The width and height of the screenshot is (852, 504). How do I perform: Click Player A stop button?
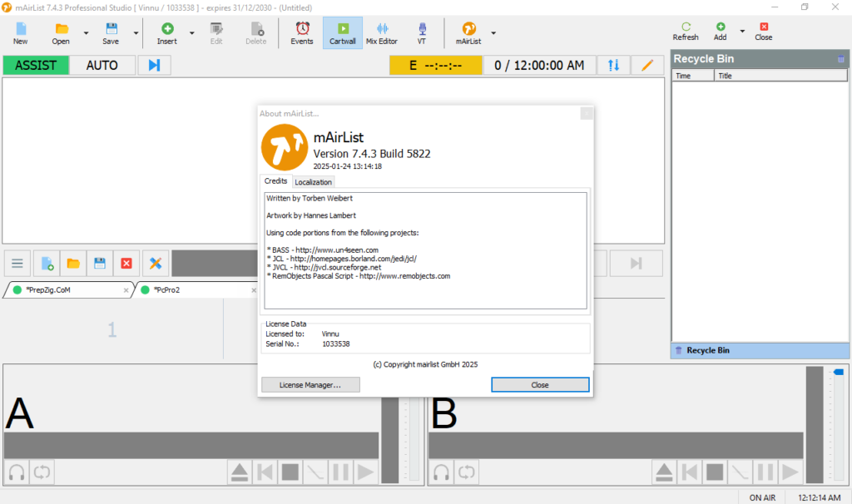[290, 472]
